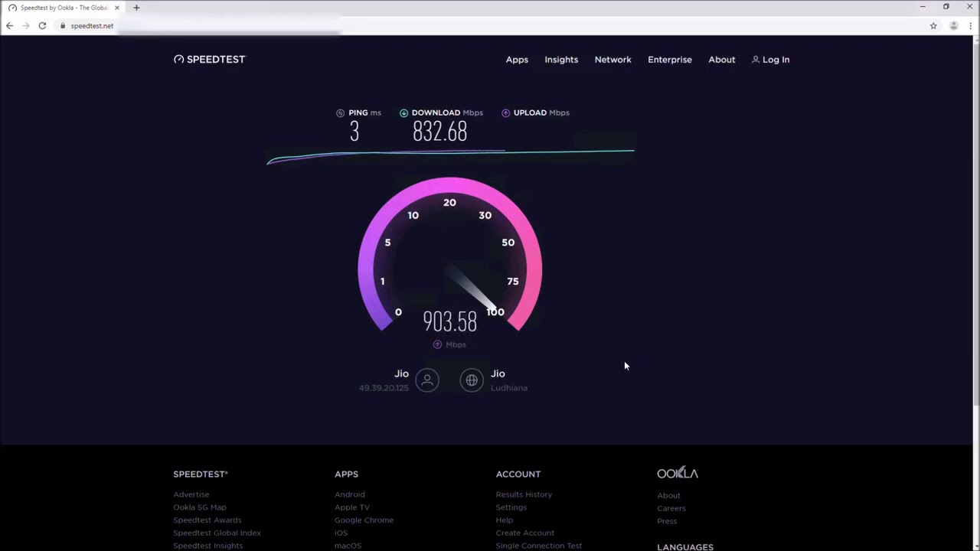Reload the page
Image resolution: width=980 pixels, height=551 pixels.
42,25
